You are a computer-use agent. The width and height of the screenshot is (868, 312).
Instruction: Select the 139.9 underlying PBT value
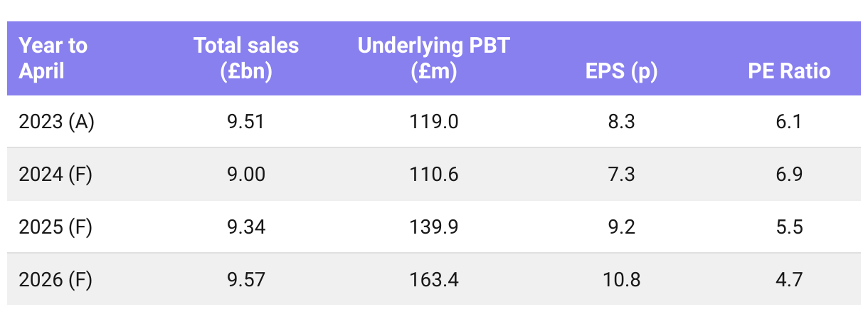coord(434,227)
